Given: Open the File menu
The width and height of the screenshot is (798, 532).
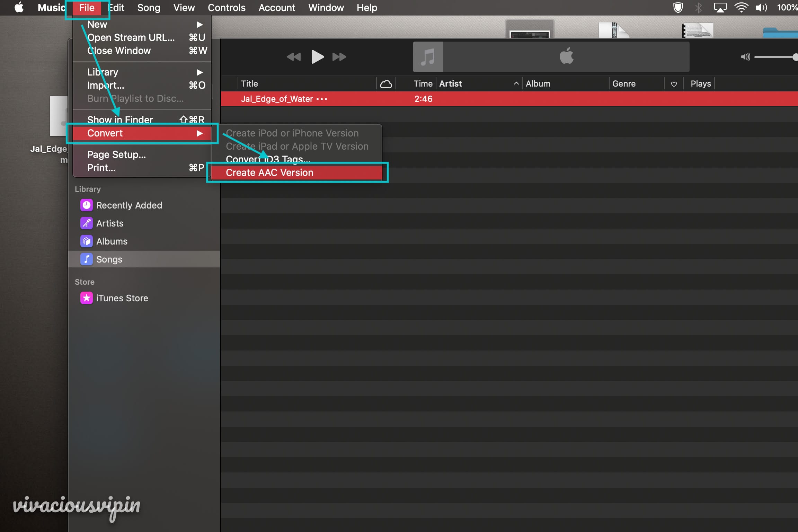Looking at the screenshot, I should point(87,7).
